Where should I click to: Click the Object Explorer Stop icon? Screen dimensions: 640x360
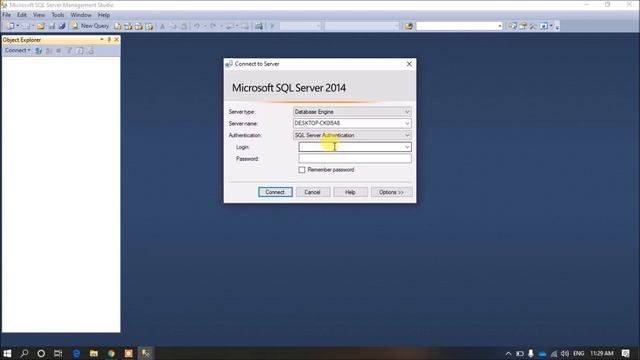click(59, 51)
